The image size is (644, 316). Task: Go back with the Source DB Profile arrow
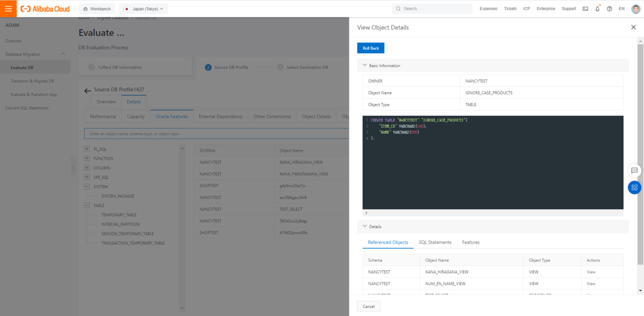87,91
